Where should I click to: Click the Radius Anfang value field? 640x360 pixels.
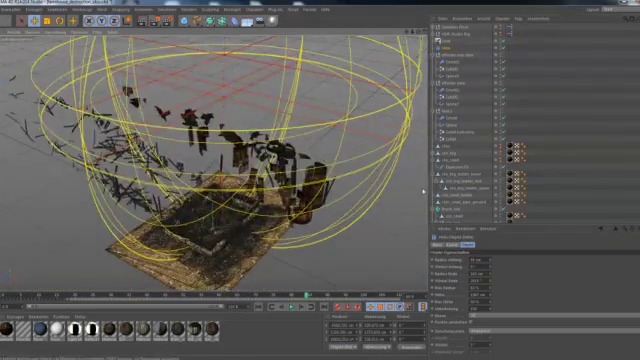[478, 260]
